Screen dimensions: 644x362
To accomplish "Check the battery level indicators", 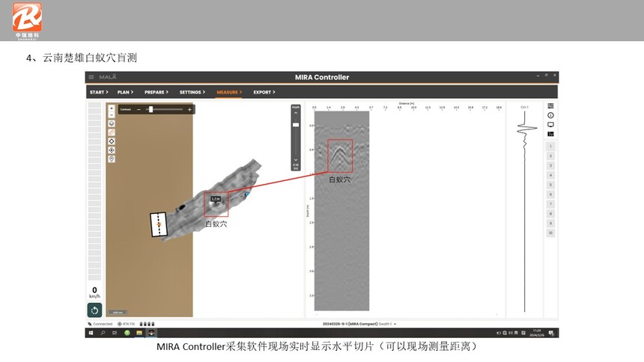I will point(147,325).
